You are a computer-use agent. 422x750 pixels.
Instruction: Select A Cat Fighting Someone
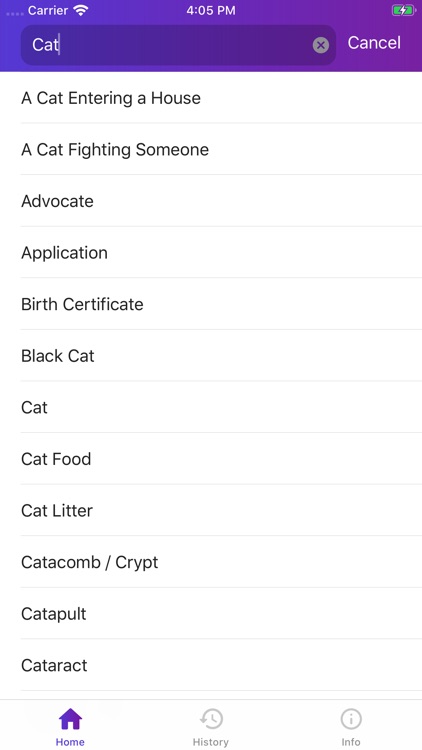[221, 149]
